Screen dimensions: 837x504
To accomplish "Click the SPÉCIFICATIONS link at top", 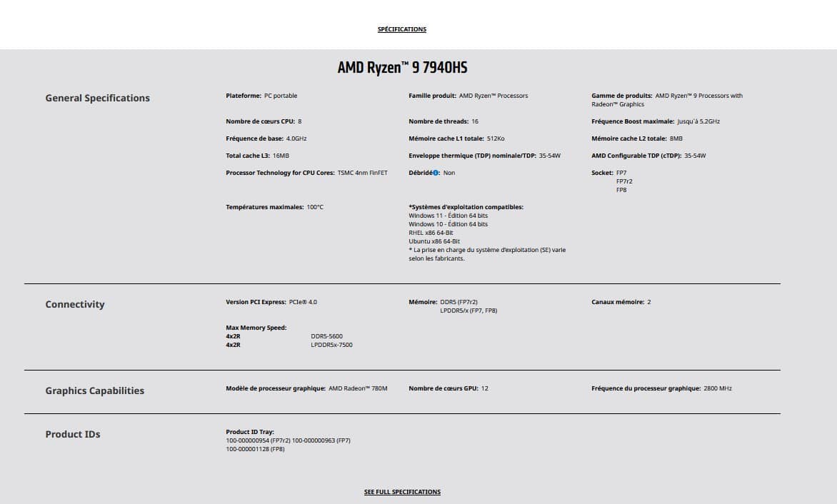I will (x=402, y=29).
